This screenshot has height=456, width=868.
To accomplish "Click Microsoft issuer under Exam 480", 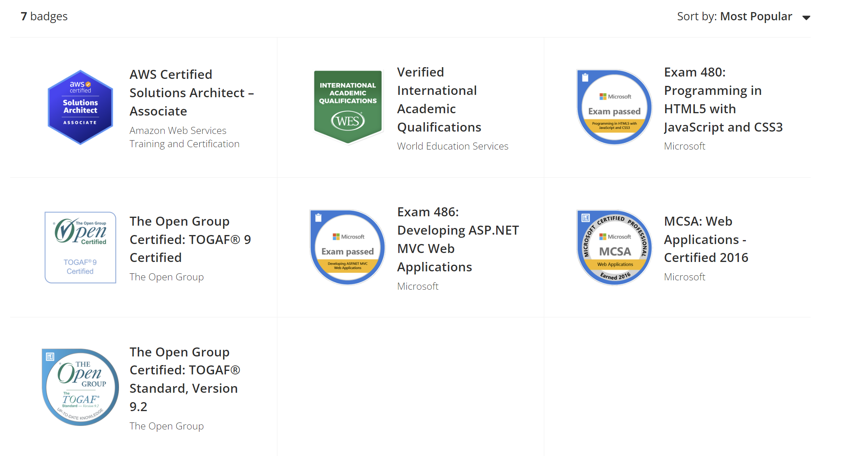I will pos(685,146).
